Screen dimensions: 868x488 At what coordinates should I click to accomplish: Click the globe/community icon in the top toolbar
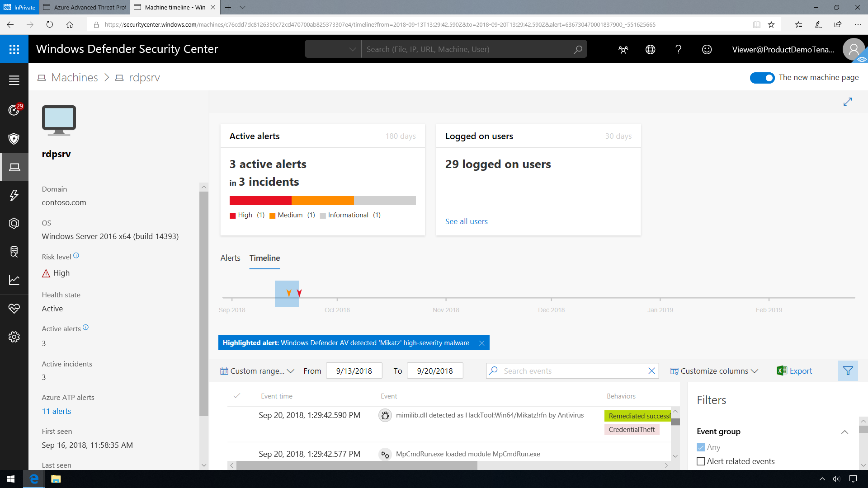pyautogui.click(x=650, y=49)
